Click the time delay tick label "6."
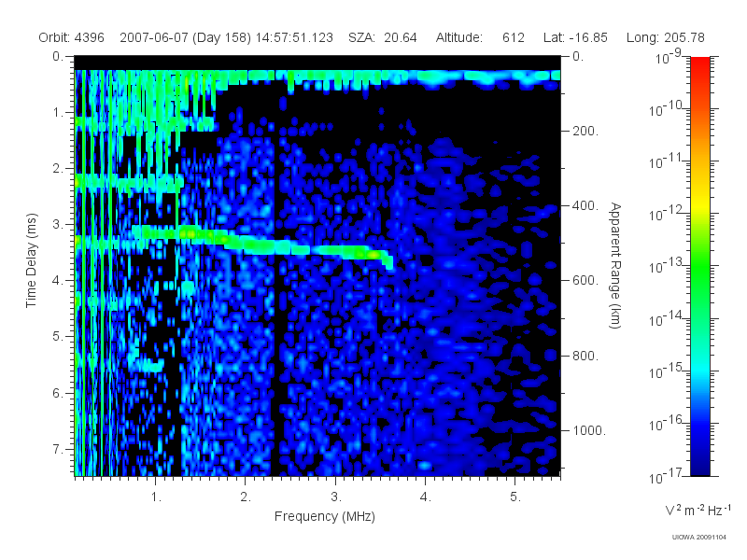The height and width of the screenshot is (560, 747). click(x=58, y=393)
